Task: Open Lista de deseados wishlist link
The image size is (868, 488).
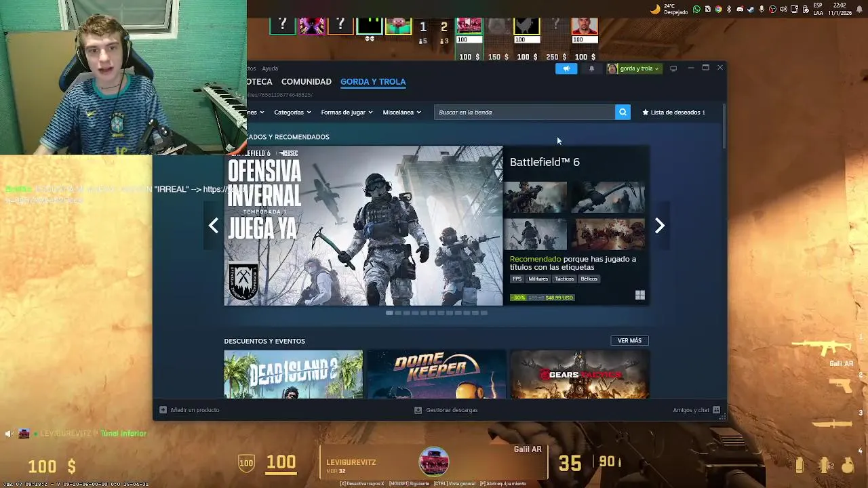Action: tap(674, 112)
